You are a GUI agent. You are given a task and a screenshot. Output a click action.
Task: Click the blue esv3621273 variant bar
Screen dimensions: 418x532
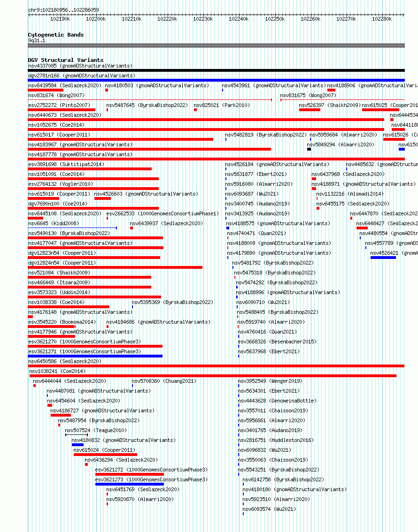pyautogui.click(x=129, y=484)
